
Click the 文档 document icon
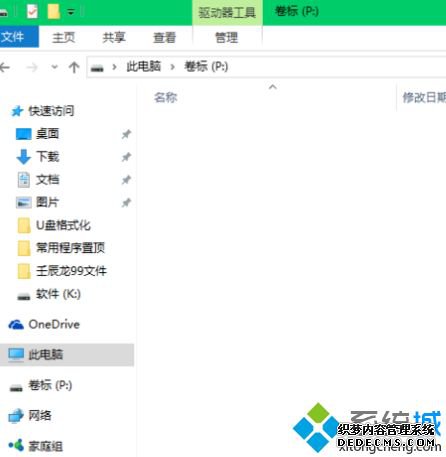(x=24, y=180)
